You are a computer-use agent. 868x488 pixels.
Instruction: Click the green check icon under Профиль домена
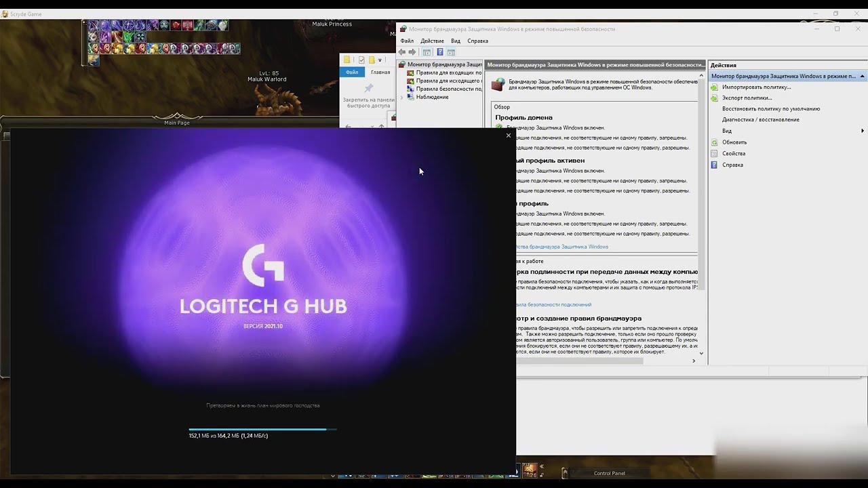pos(500,127)
